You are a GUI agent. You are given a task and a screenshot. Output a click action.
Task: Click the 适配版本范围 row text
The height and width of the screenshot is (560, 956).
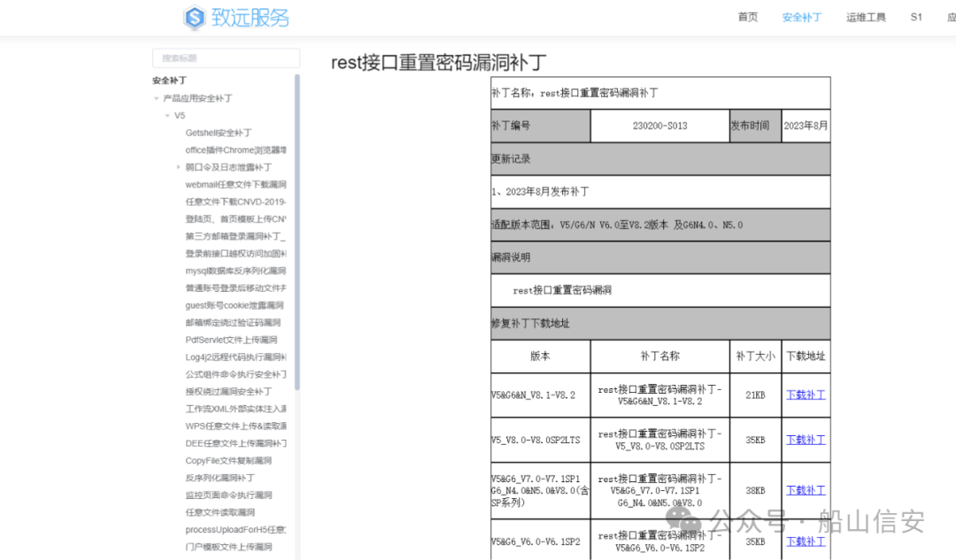click(x=617, y=225)
